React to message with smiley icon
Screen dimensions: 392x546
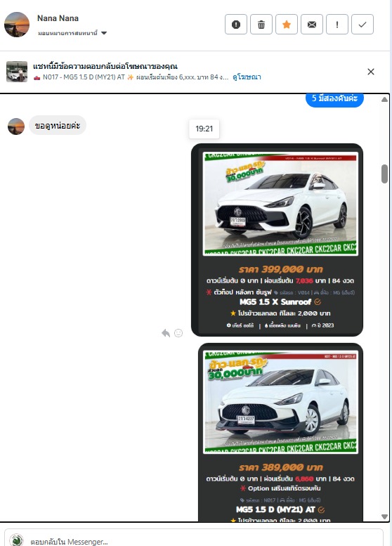coord(178,333)
